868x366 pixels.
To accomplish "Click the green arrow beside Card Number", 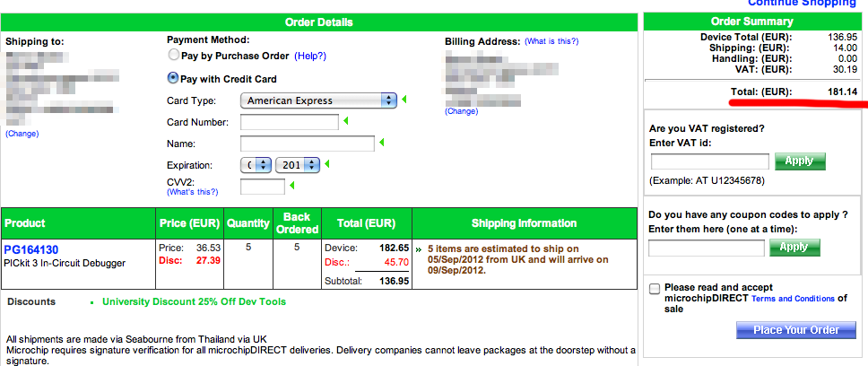I will [345, 121].
